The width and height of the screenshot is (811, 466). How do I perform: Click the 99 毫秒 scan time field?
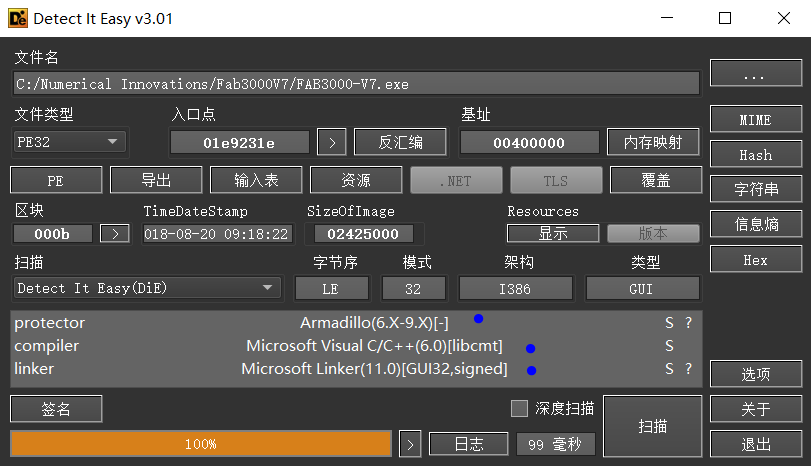pyautogui.click(x=555, y=444)
